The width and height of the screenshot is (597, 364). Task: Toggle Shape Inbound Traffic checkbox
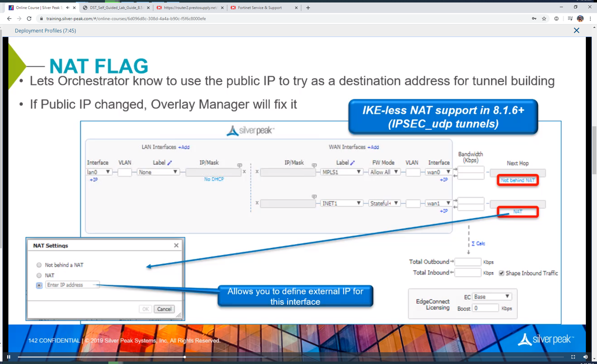(x=502, y=273)
